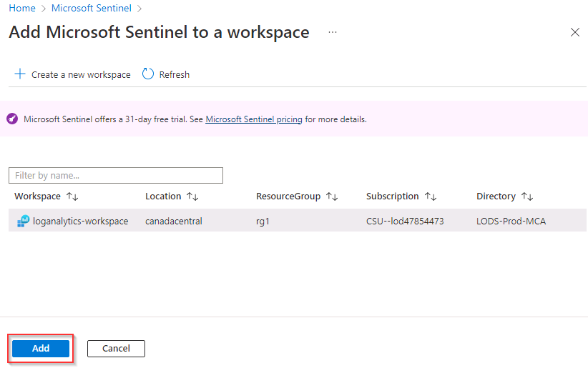Click the plus icon for new workspace
Image resolution: width=588 pixels, height=368 pixels.
pyautogui.click(x=20, y=74)
